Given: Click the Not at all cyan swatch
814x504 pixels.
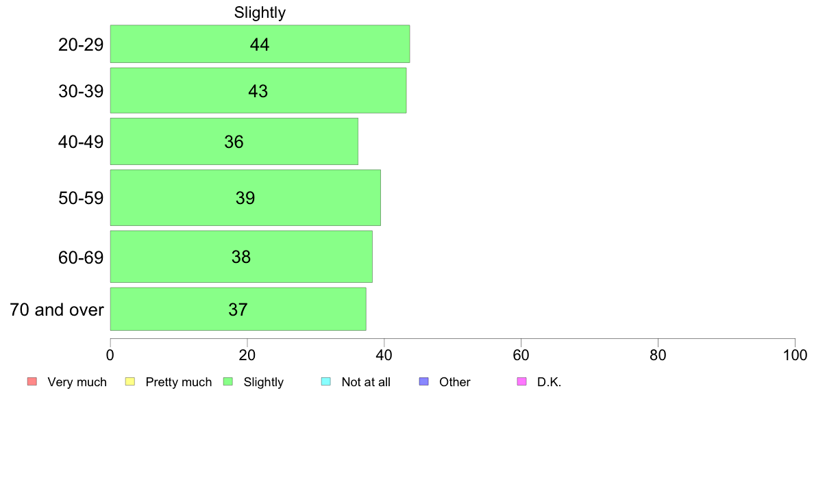Looking at the screenshot, I should [x=326, y=381].
